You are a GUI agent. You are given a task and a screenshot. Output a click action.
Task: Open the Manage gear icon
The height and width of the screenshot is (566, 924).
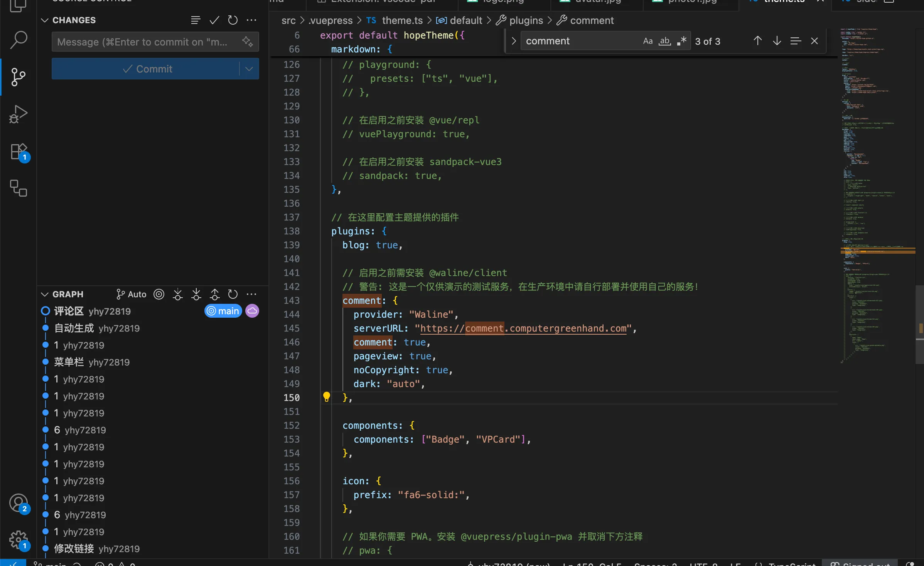pyautogui.click(x=18, y=540)
